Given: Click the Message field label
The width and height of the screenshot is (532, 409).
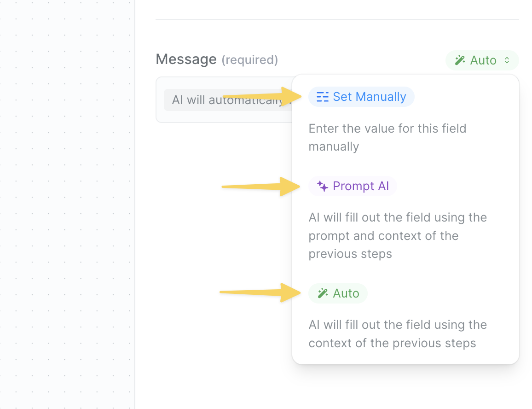Looking at the screenshot, I should (186, 59).
